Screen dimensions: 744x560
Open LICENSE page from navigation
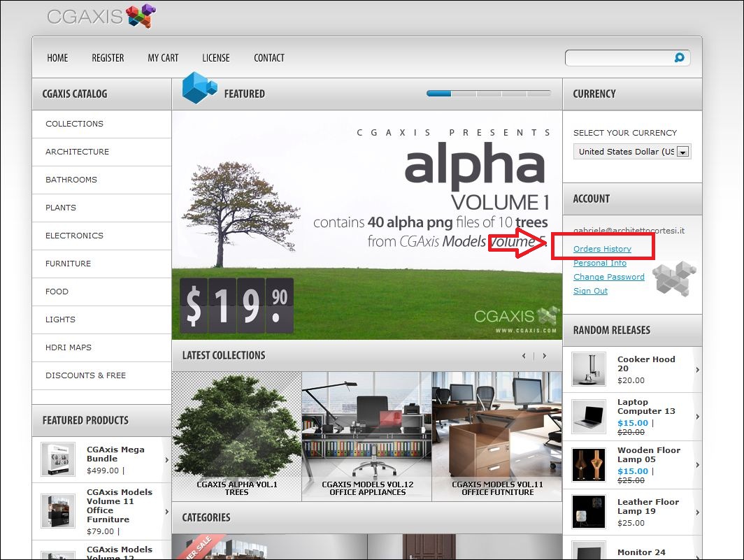216,58
